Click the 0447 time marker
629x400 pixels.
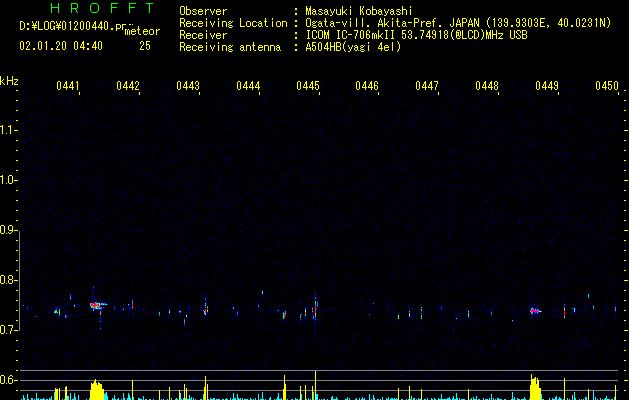pyautogui.click(x=427, y=86)
